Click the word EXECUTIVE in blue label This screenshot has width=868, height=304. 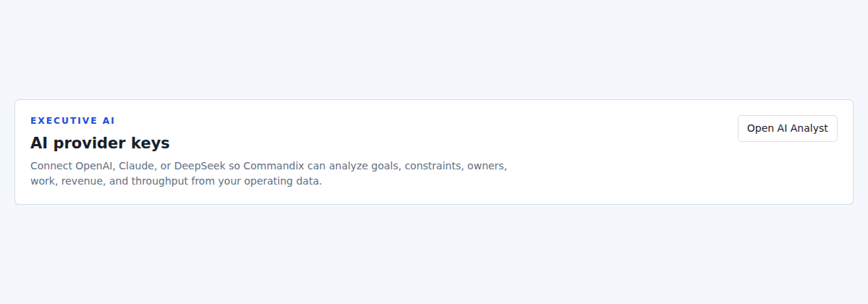[x=64, y=121]
